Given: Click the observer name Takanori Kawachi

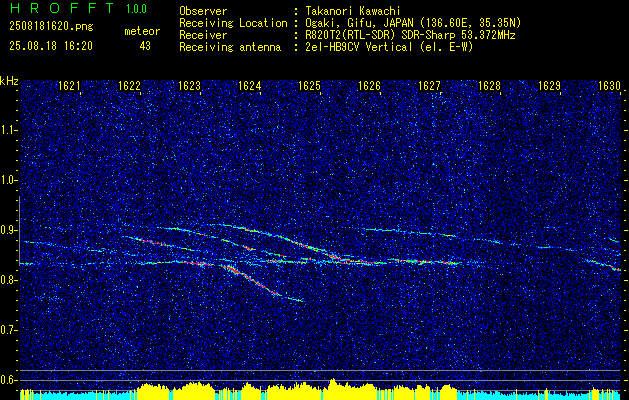Looking at the screenshot, I should coord(351,11).
